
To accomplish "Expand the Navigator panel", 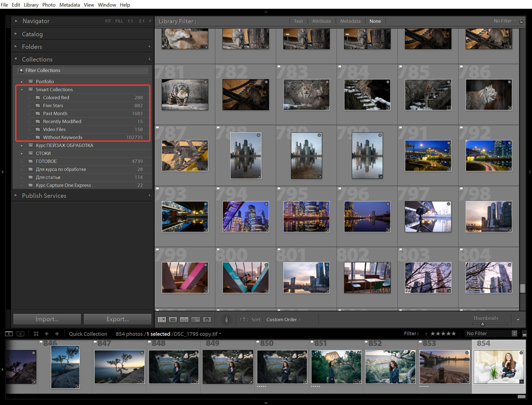I will point(16,21).
